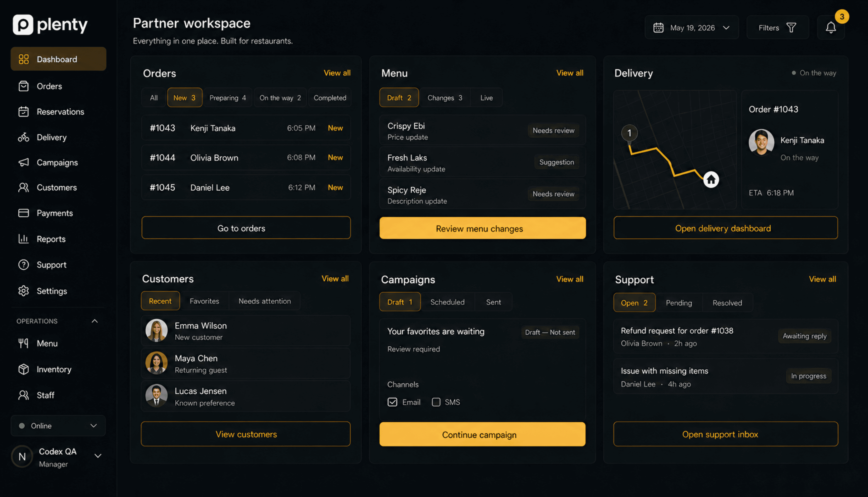Click Open delivery dashboard button
Screen dimensions: 868x497
click(725, 228)
